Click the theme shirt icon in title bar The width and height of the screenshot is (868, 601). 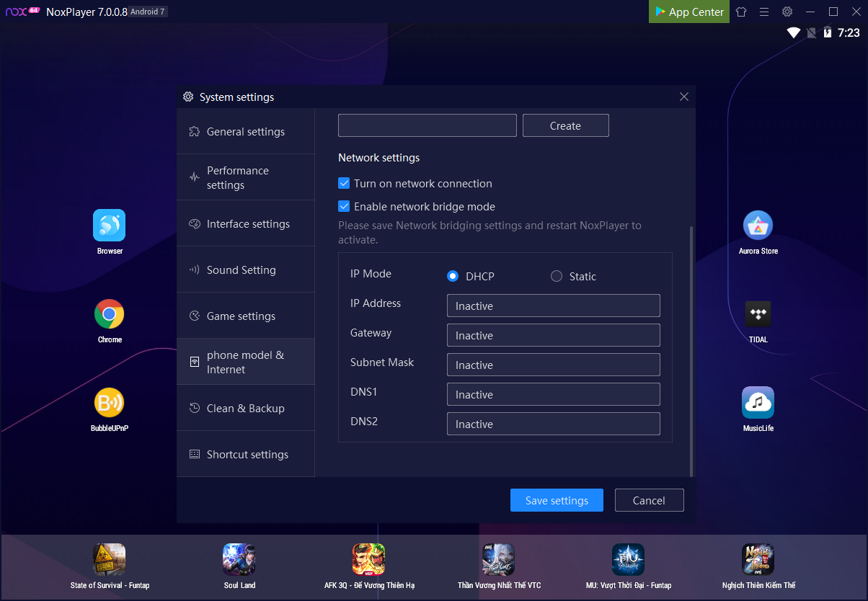pos(741,12)
